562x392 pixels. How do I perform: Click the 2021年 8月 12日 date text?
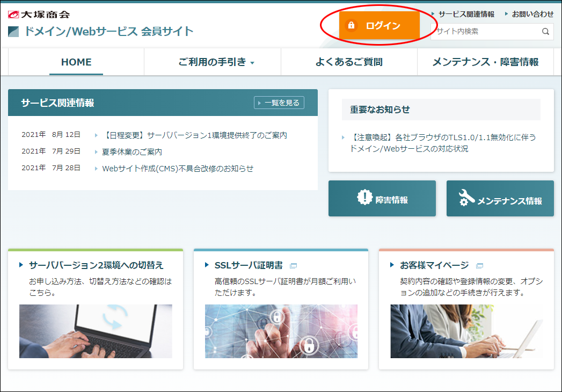(51, 135)
